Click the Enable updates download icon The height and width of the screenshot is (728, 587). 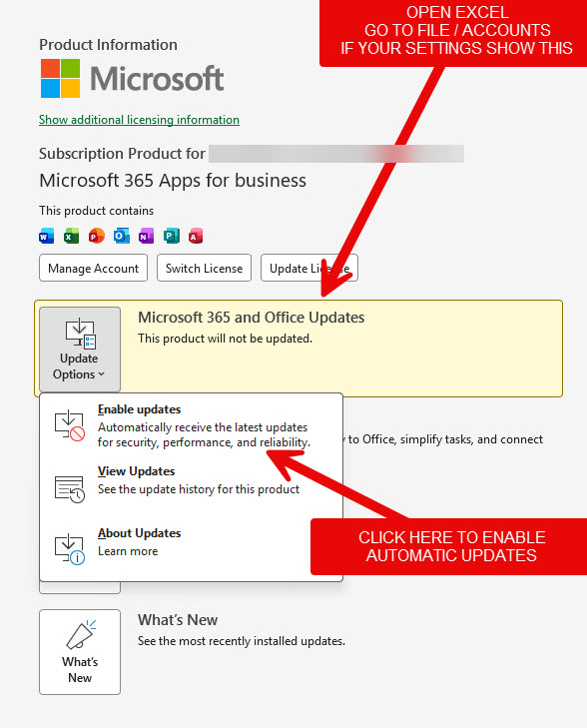click(70, 425)
